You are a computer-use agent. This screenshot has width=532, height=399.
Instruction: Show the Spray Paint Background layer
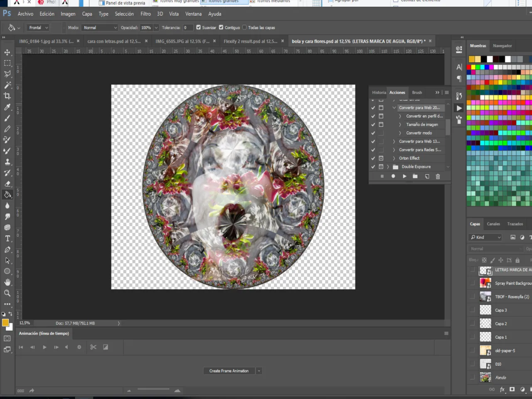pyautogui.click(x=472, y=283)
